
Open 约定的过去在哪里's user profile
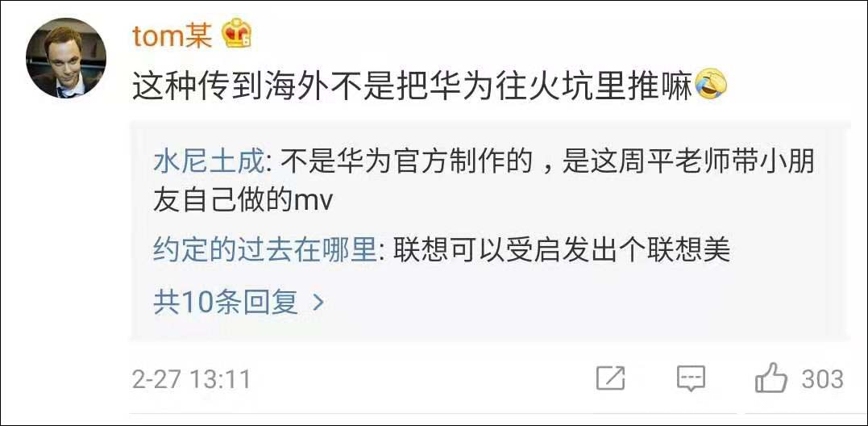(264, 252)
